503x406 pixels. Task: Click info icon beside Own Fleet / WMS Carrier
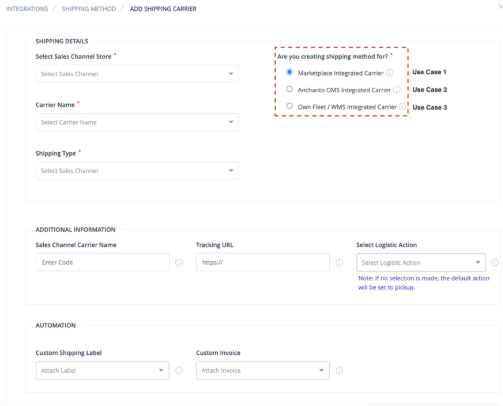click(402, 107)
